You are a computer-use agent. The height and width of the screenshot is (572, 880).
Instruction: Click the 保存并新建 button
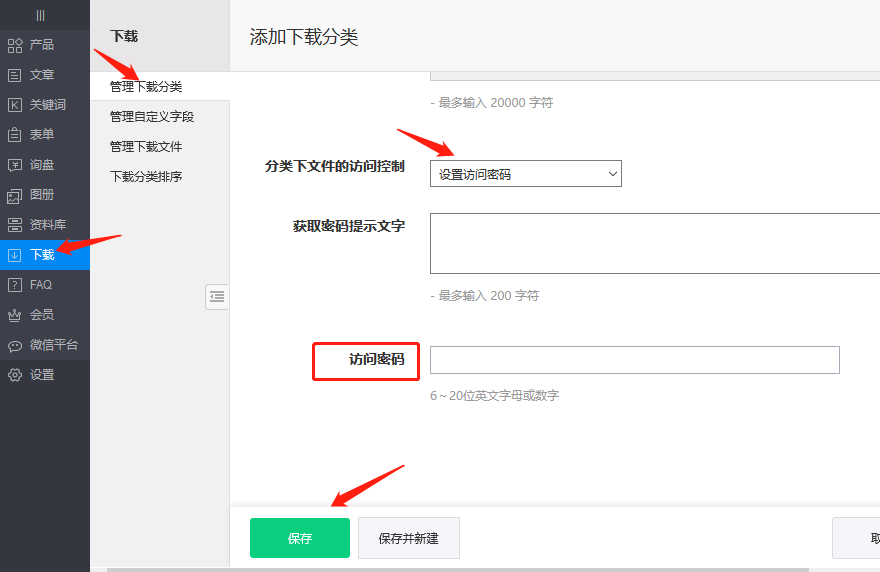coord(408,538)
